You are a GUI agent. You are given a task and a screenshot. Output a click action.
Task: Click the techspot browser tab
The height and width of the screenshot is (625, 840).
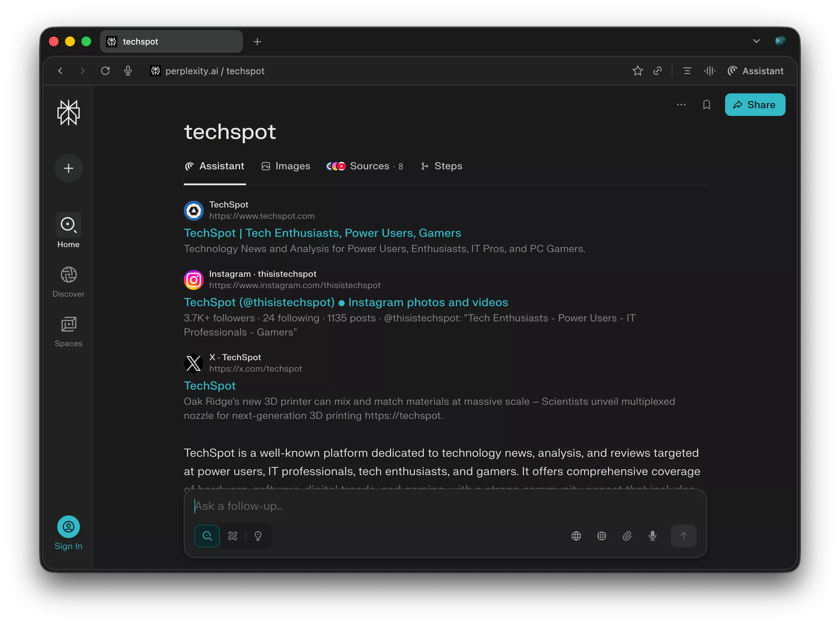point(171,41)
